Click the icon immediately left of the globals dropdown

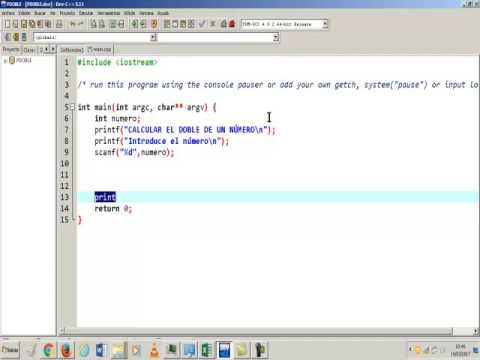pyautogui.click(x=24, y=37)
